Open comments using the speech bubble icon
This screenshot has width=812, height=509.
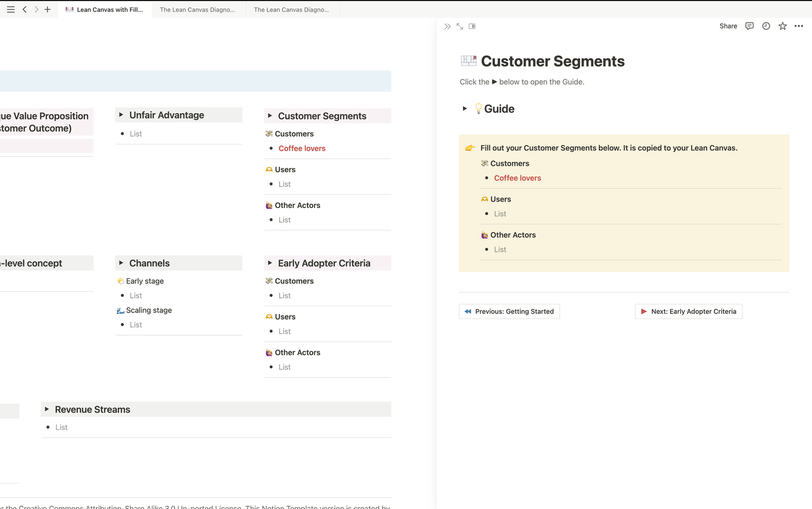point(749,26)
